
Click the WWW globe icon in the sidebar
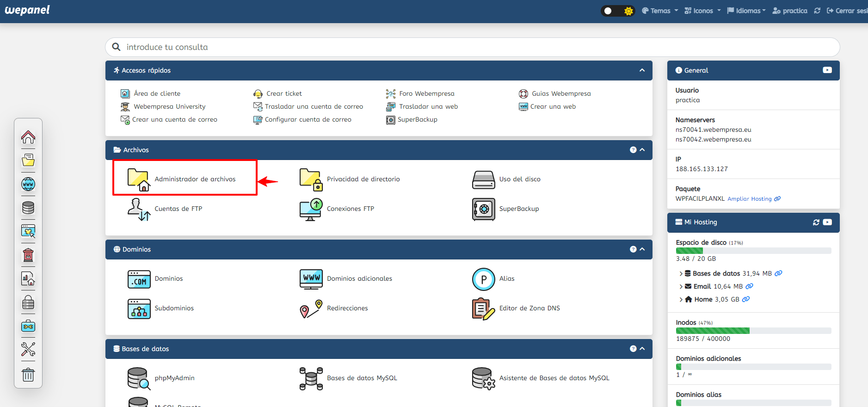point(28,184)
